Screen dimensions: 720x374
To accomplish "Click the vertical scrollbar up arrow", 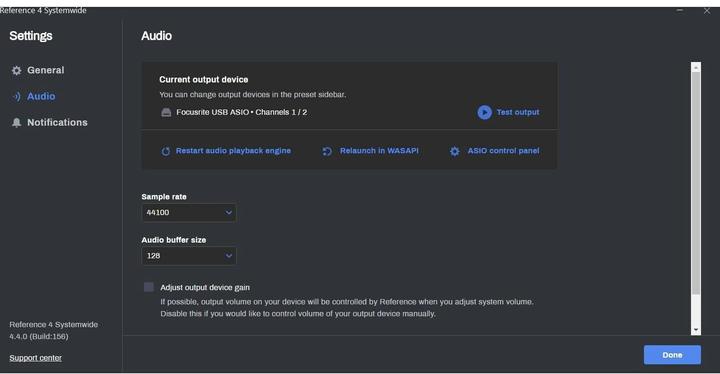I will pos(696,68).
